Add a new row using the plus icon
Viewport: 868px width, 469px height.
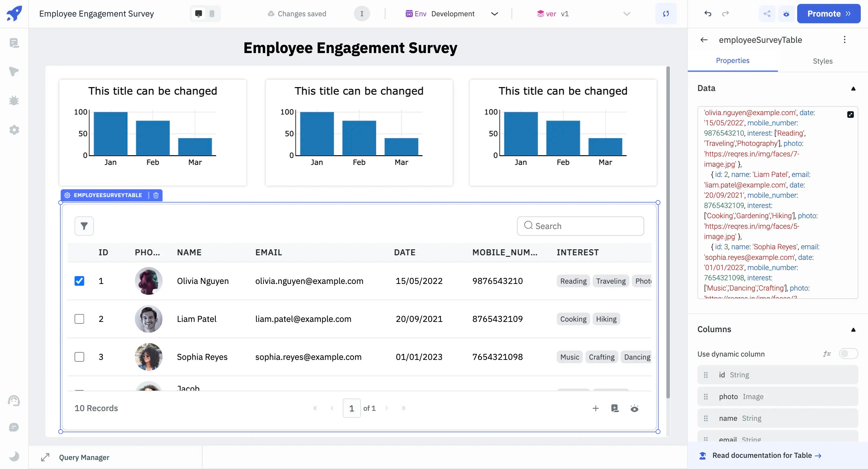pos(596,408)
